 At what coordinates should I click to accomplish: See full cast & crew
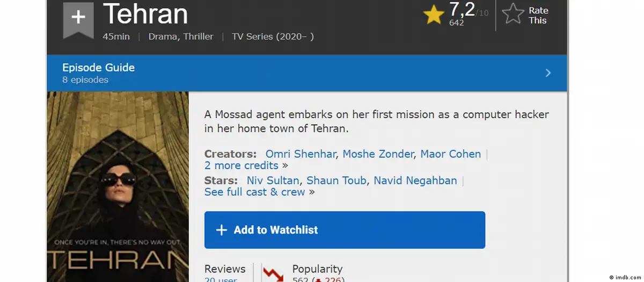coord(255,192)
